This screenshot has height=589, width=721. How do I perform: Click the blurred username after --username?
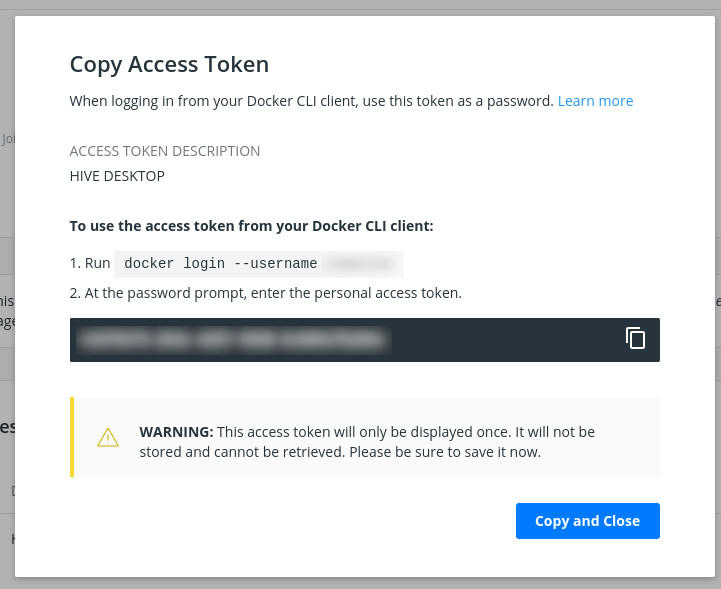[x=360, y=264]
